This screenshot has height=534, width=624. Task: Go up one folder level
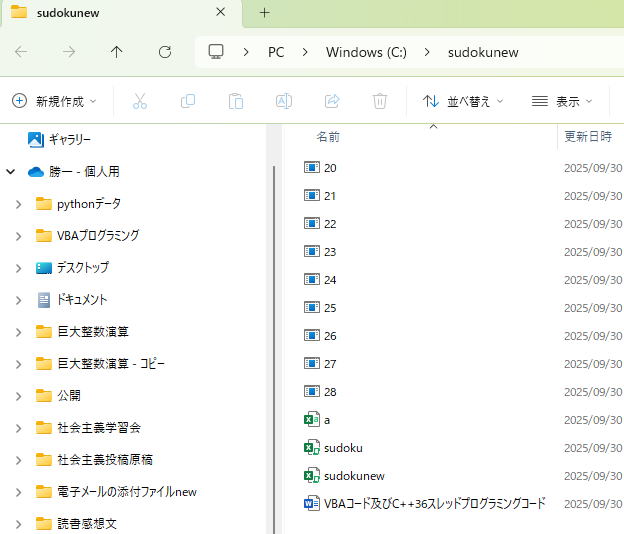click(x=117, y=52)
